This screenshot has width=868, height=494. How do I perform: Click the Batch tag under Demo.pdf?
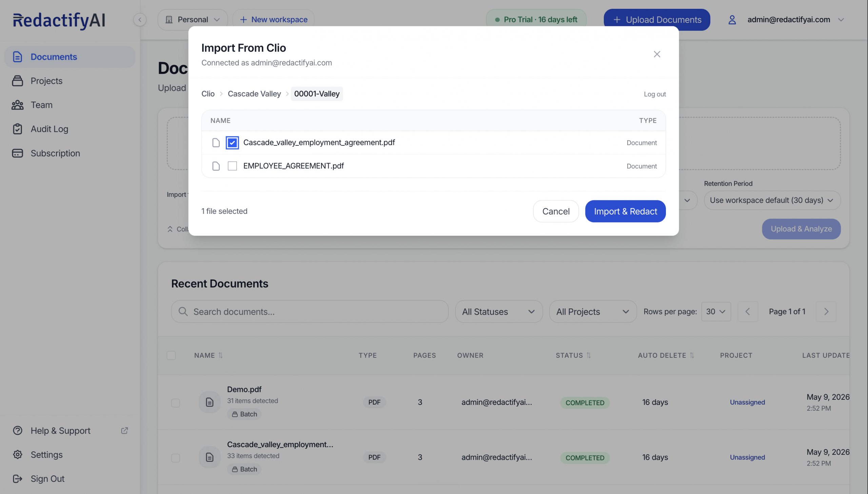(x=244, y=414)
